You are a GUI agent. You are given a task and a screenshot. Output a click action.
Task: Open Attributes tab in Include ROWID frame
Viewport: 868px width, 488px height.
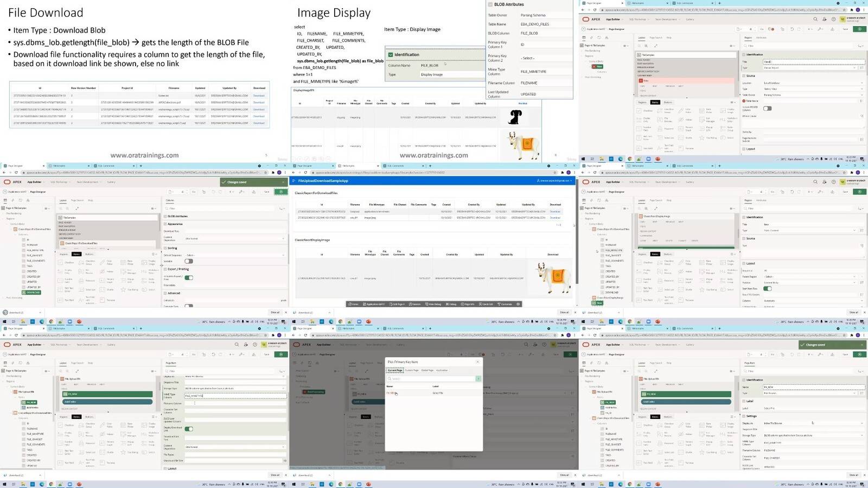click(762, 37)
